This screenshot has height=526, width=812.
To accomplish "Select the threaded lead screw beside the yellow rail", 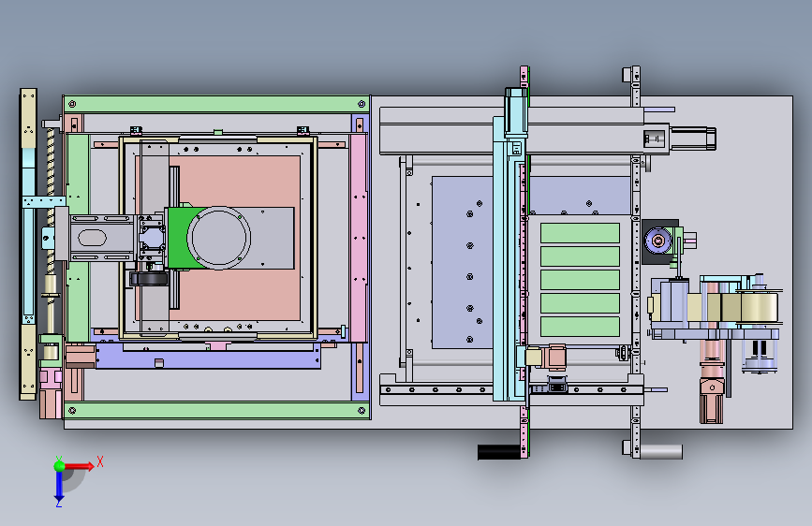I will tap(51, 202).
